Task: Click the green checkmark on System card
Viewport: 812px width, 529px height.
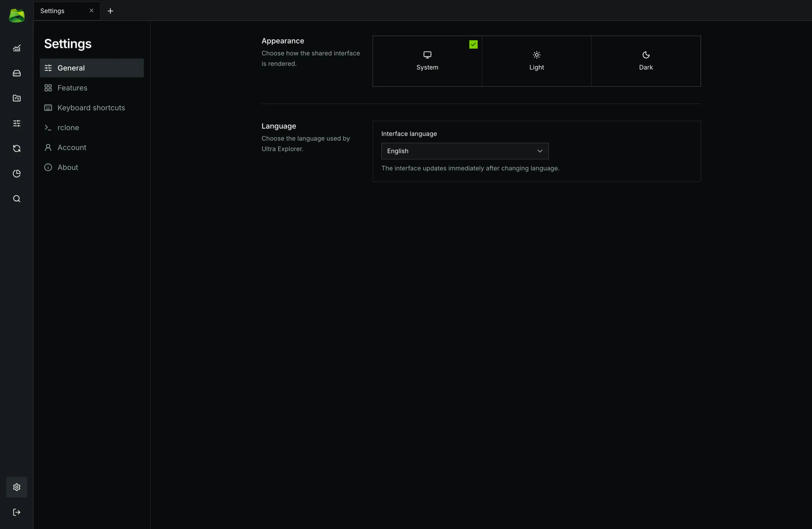Action: [473, 44]
